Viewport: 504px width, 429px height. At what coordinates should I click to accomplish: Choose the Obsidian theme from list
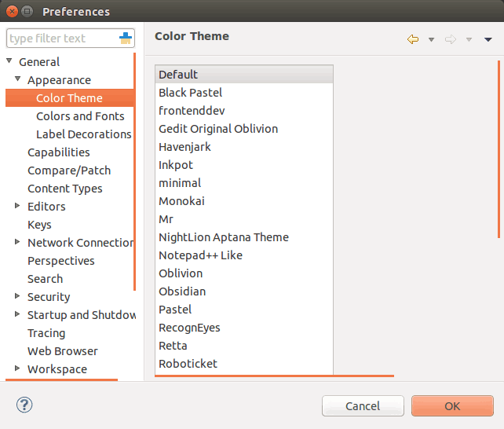[x=182, y=291]
